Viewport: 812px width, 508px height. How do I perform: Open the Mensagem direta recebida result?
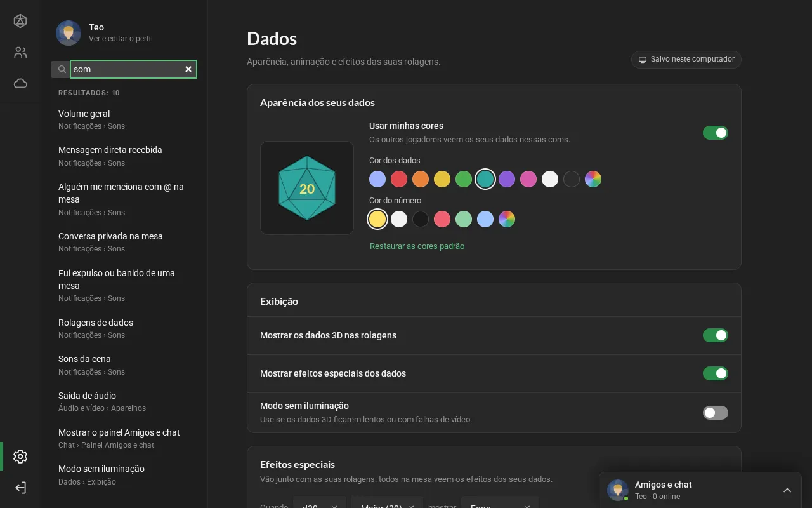pyautogui.click(x=124, y=156)
